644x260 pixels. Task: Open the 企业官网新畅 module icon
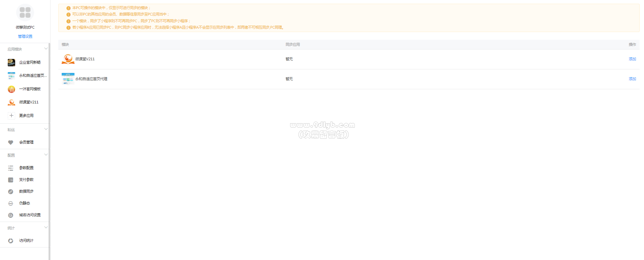pyautogui.click(x=11, y=62)
